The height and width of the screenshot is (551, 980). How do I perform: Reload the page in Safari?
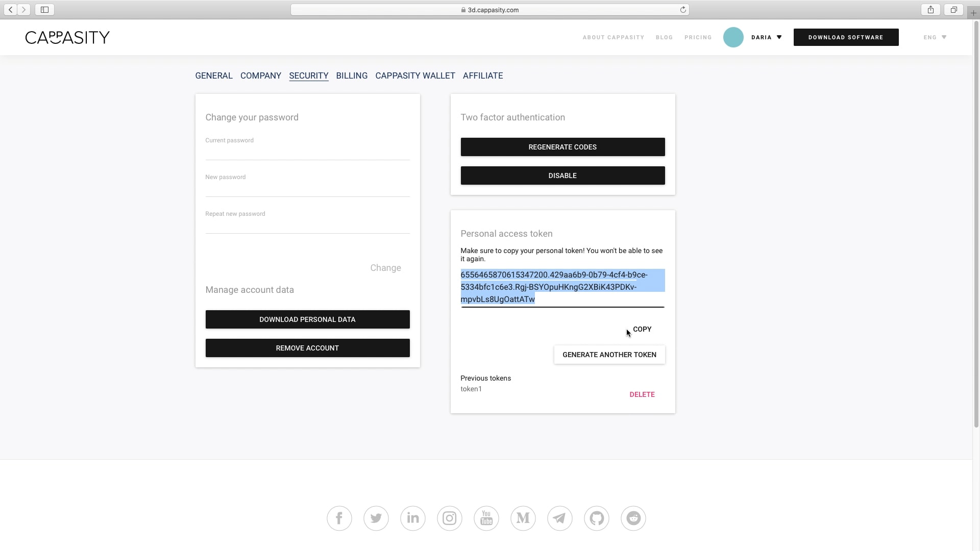pos(683,10)
